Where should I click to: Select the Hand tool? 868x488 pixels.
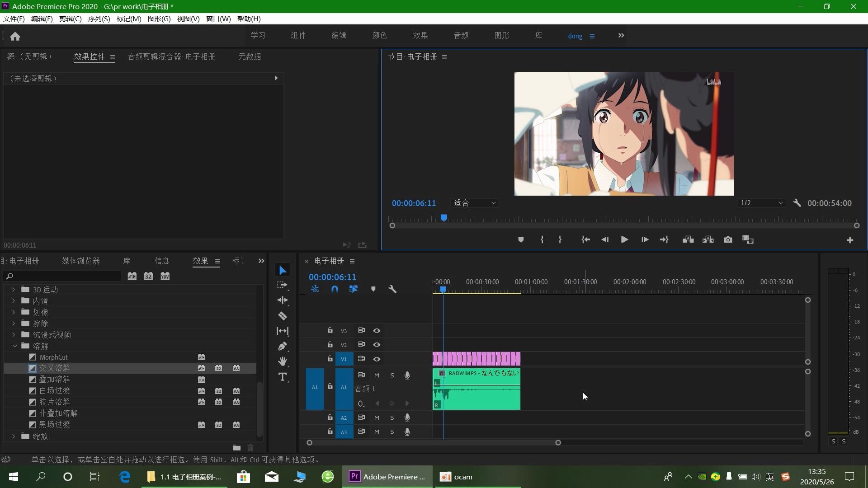283,361
